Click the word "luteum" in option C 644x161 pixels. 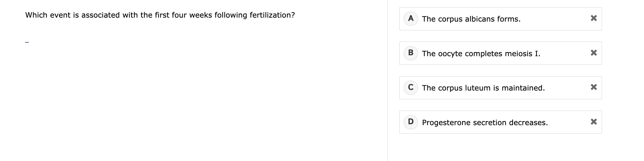[x=478, y=88]
